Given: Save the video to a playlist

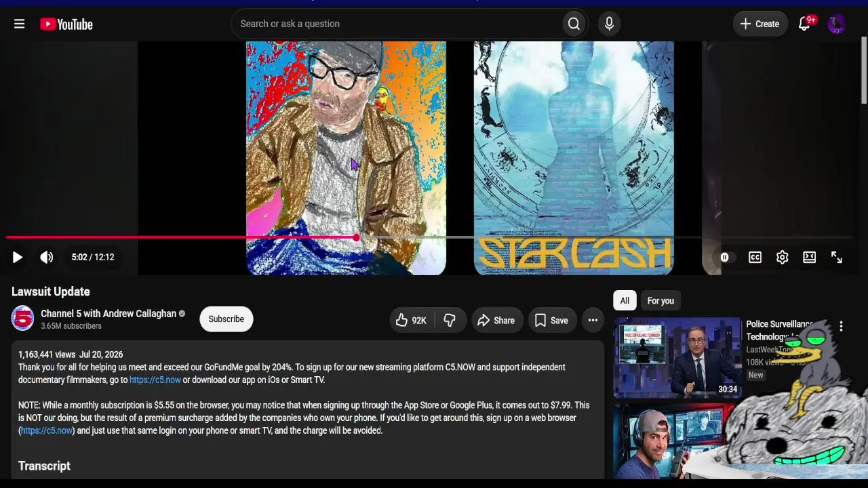Looking at the screenshot, I should (551, 320).
